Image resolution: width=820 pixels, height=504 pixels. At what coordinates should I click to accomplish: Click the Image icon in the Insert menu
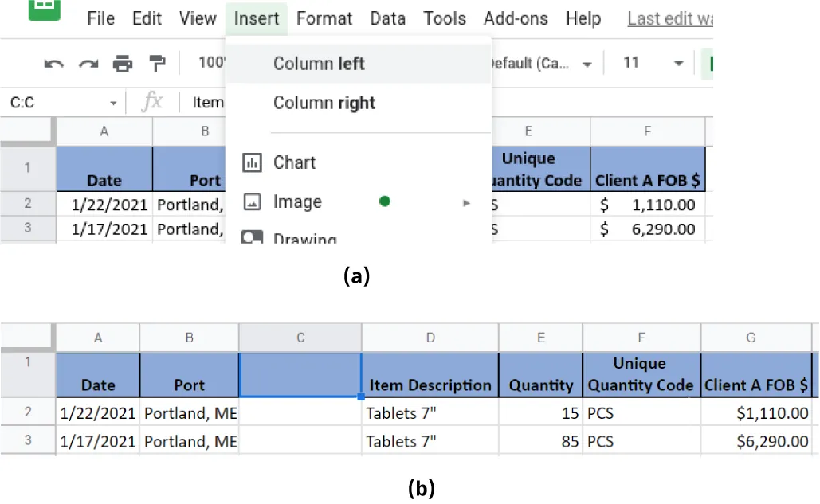pos(254,201)
